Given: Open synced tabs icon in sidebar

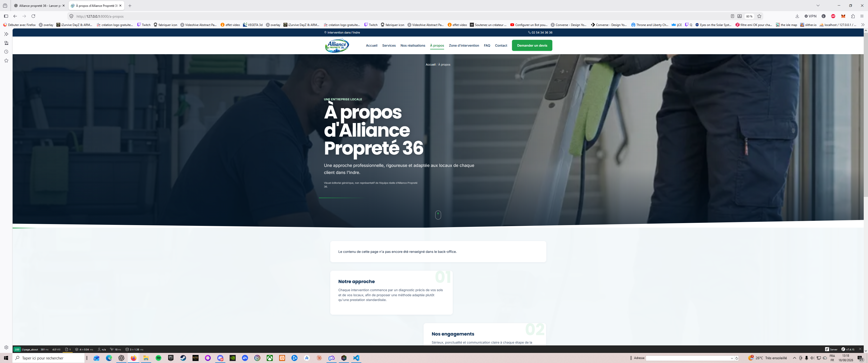Looking at the screenshot, I should point(6,43).
